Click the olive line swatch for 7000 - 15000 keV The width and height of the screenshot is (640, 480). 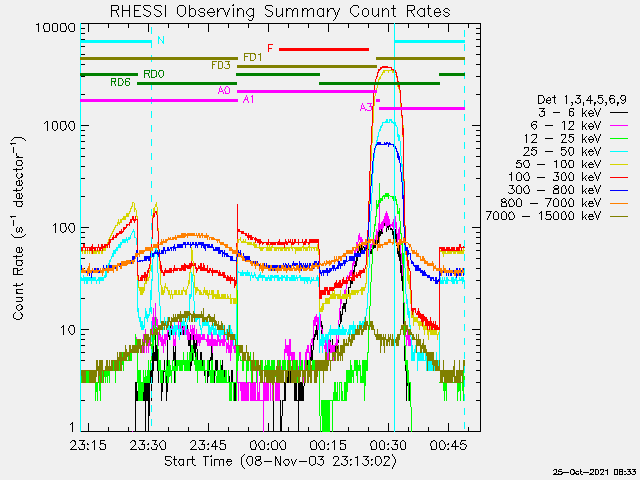619,216
